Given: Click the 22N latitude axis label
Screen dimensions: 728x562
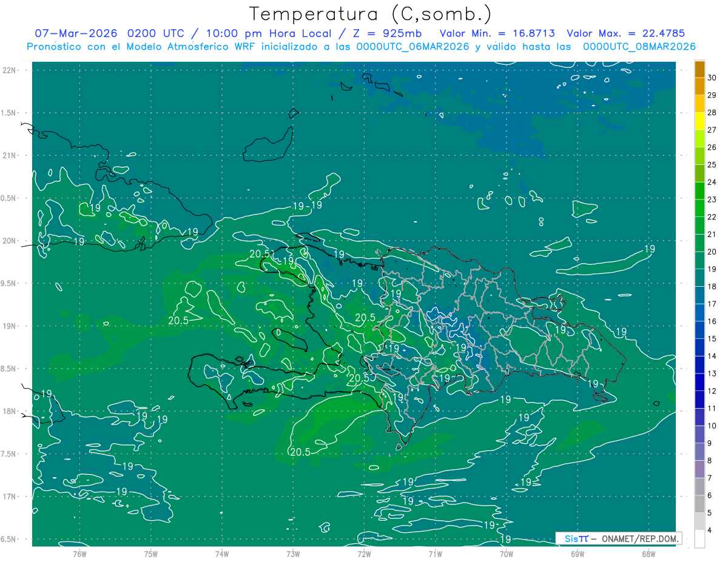Looking at the screenshot, I should click(9, 70).
